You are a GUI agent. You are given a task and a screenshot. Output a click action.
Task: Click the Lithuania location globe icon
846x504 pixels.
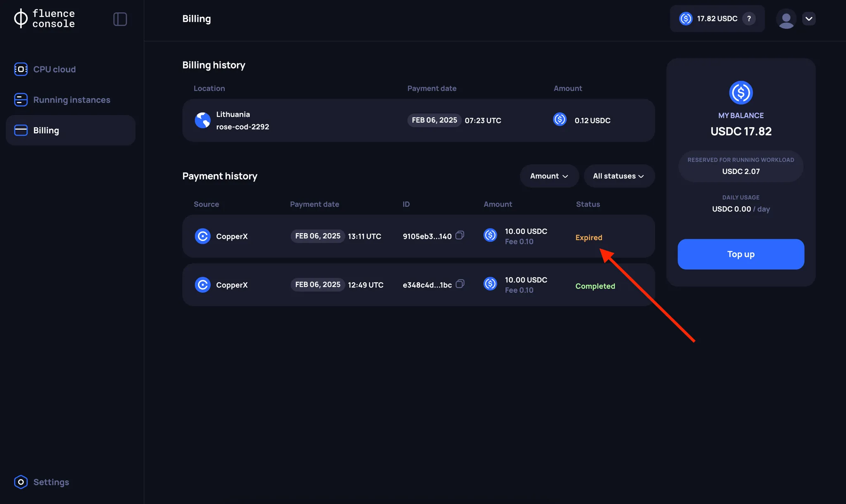tap(202, 120)
